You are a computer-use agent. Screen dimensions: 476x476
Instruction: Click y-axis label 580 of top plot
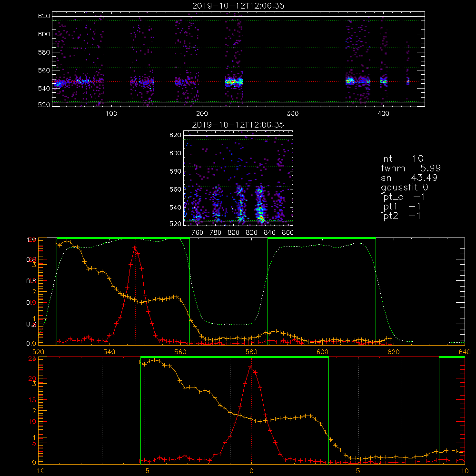pyautogui.click(x=44, y=52)
